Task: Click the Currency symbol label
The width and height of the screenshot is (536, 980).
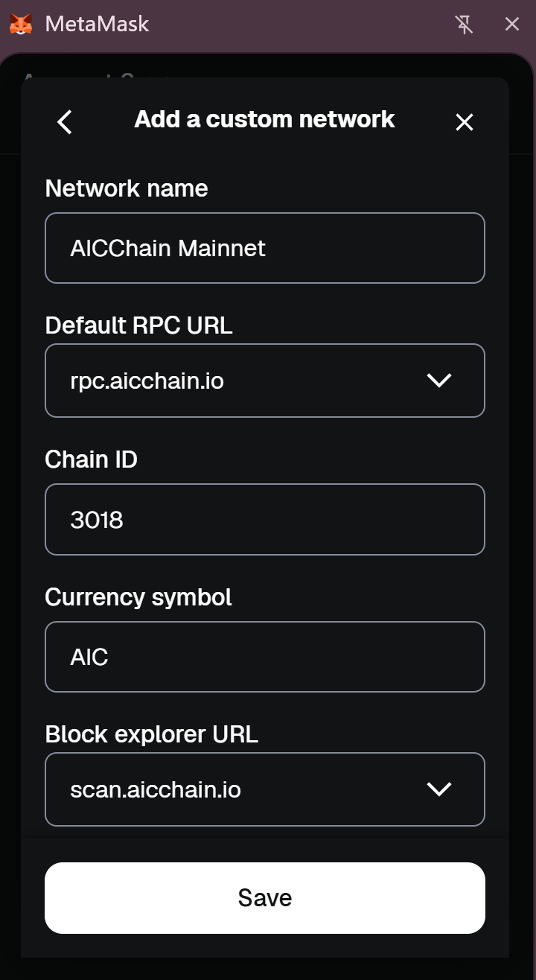Action: point(138,597)
